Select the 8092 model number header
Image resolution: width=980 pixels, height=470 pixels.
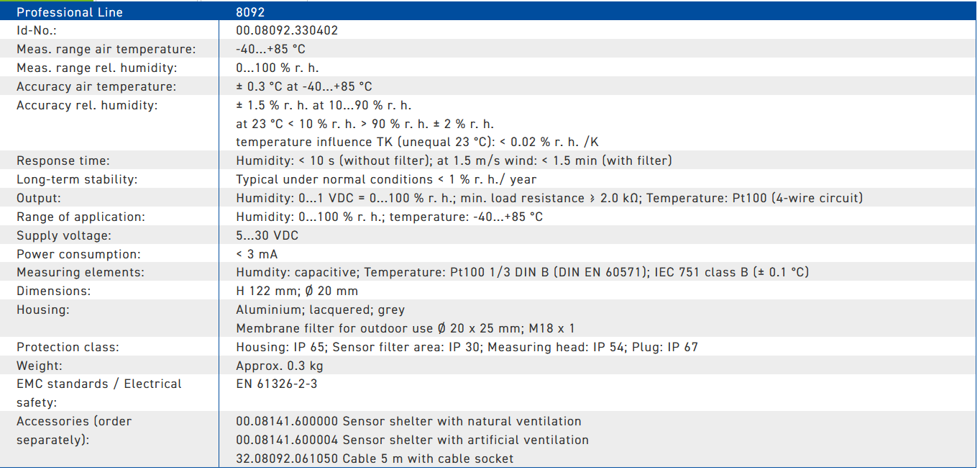click(251, 12)
